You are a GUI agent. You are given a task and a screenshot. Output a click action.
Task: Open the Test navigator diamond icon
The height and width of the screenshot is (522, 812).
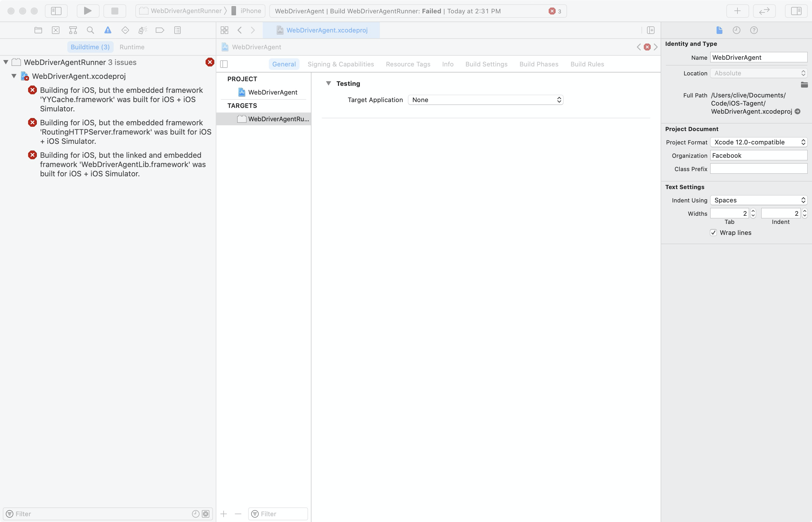point(125,30)
